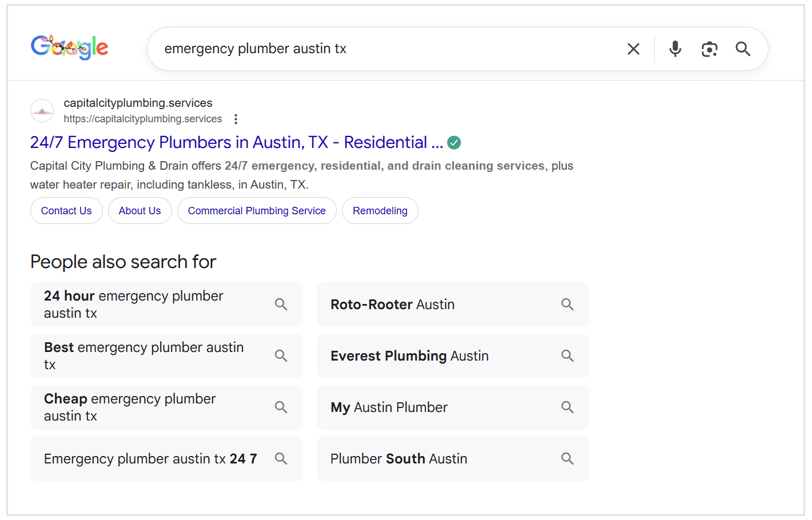
Task: Click the search icon beside 'Cheap emergency plumber austin tx'
Action: click(281, 407)
